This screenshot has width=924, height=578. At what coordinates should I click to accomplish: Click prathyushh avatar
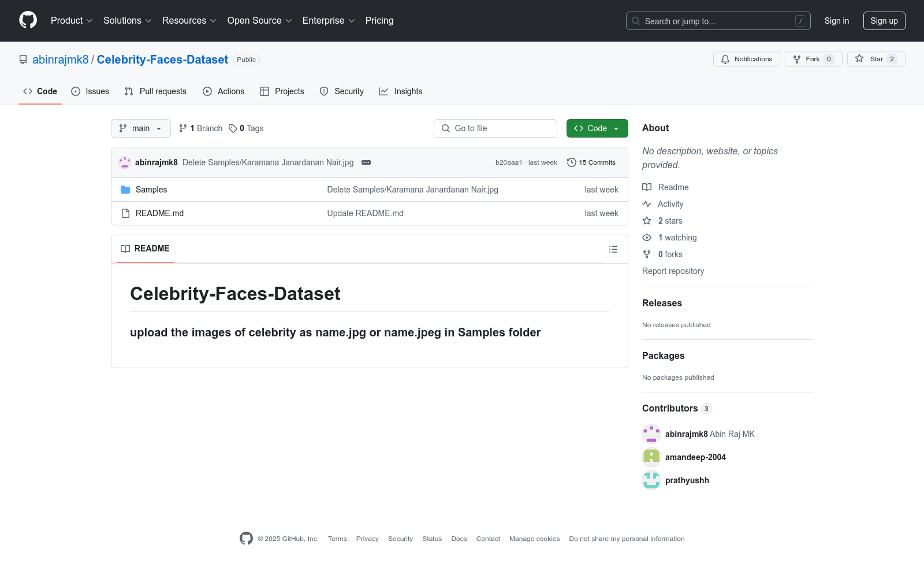click(x=651, y=480)
